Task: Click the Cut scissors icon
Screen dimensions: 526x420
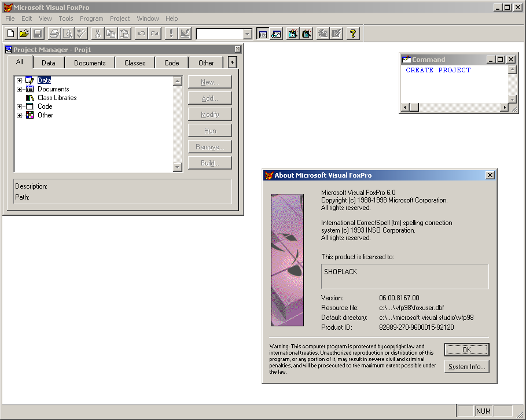Action: pyautogui.click(x=97, y=34)
